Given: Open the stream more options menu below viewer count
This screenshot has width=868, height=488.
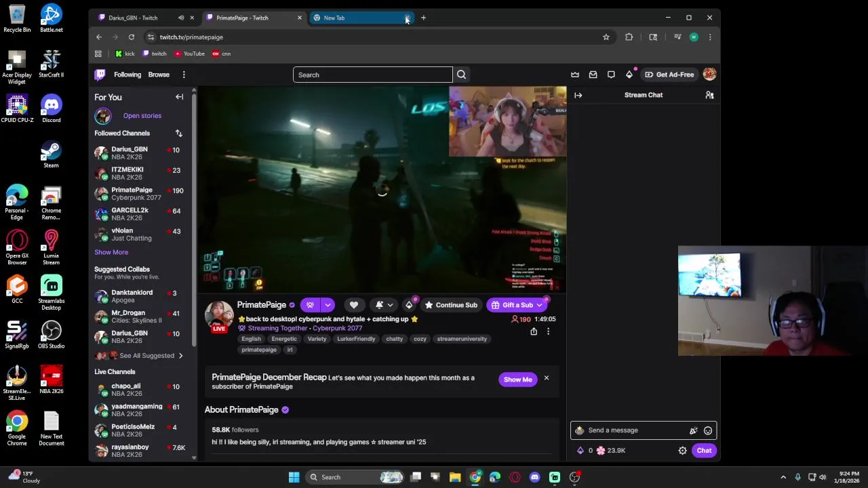Looking at the screenshot, I should coord(548,331).
